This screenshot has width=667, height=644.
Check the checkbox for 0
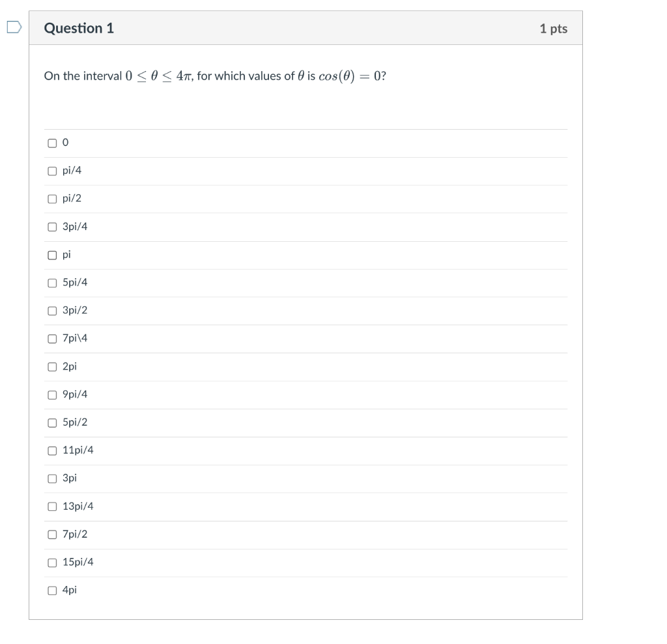(52, 142)
